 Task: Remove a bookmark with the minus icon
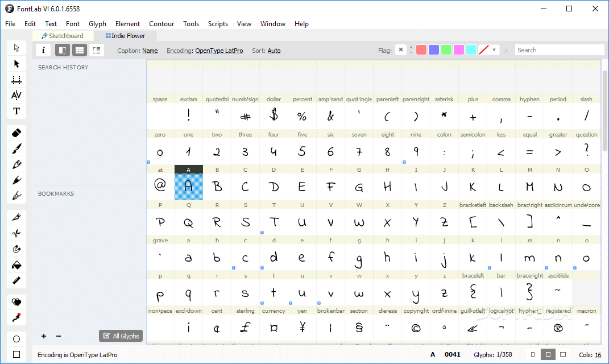[58, 336]
